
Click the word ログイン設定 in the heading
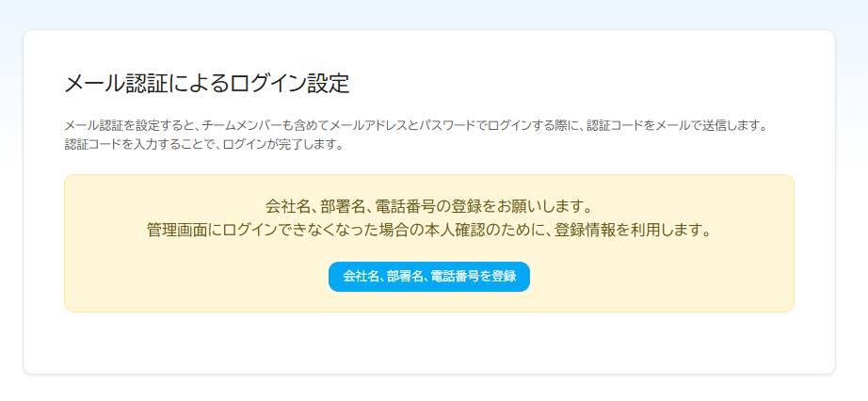[x=289, y=84]
